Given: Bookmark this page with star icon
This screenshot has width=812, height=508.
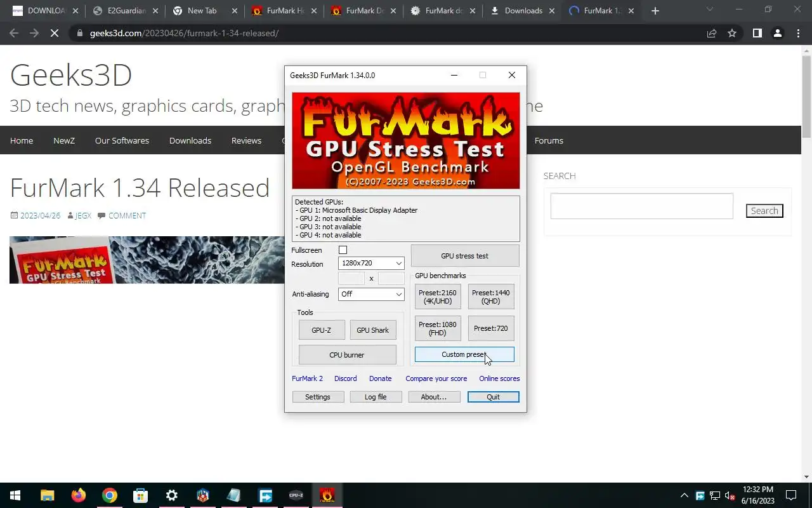Looking at the screenshot, I should click(x=732, y=33).
